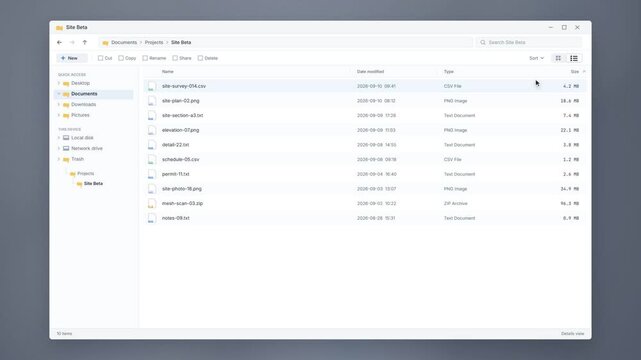Viewport: 641px width, 360px height.
Task: Click file icon for schedule-05.csv
Action: (x=152, y=160)
